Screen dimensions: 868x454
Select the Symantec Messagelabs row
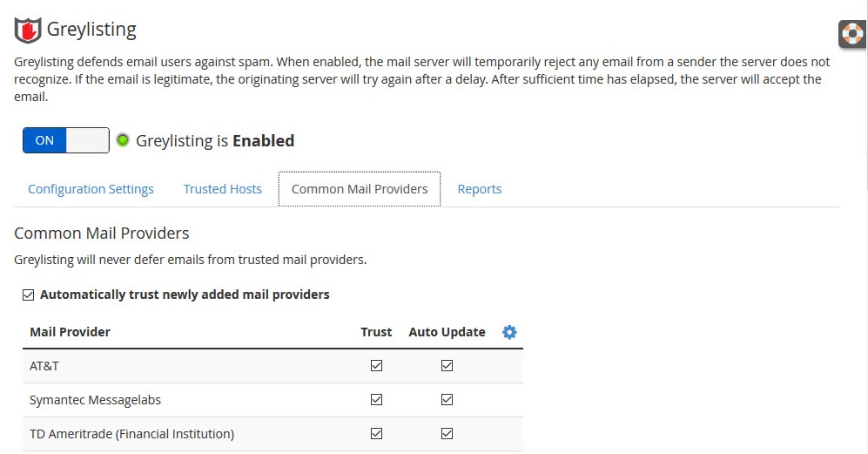click(x=273, y=400)
